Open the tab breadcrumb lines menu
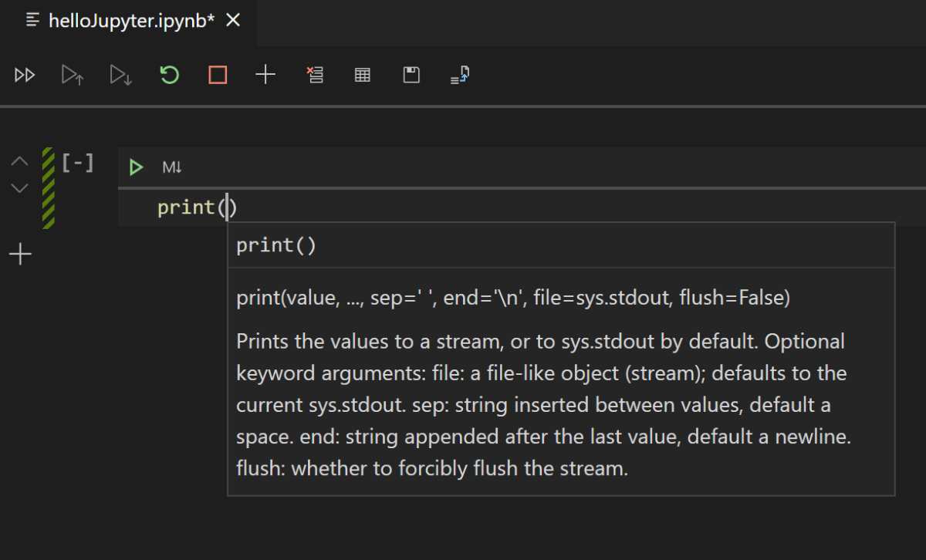This screenshot has height=560, width=926. [32, 21]
